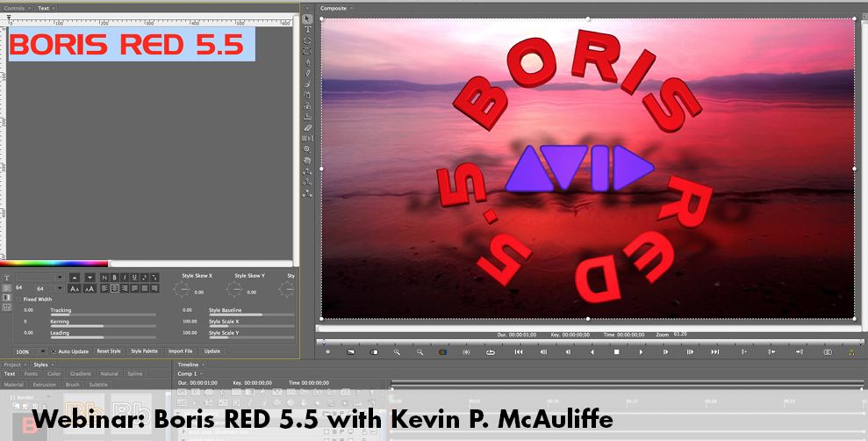Switch to the Controls tab

(14, 8)
